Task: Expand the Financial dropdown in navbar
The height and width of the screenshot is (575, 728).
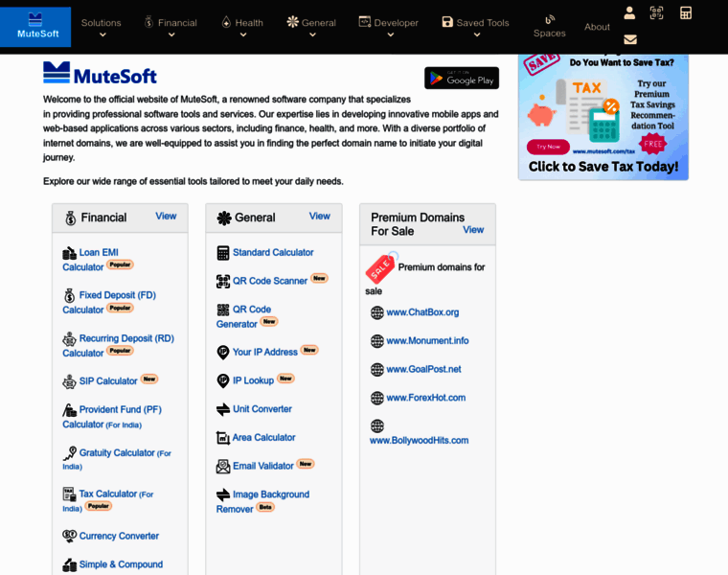Action: (x=171, y=28)
